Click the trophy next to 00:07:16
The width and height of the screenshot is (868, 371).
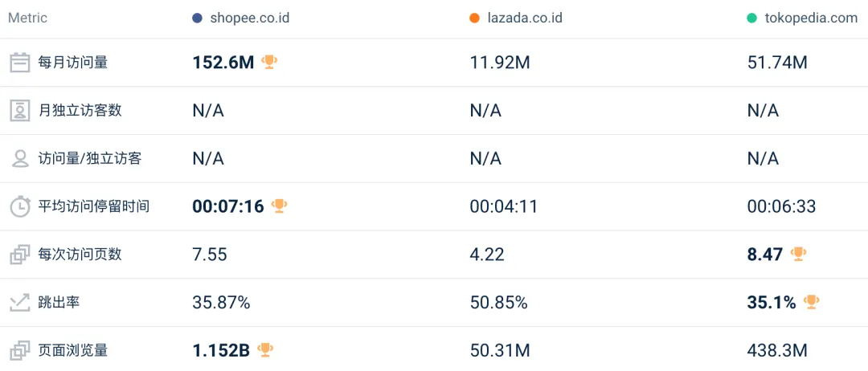click(x=279, y=206)
